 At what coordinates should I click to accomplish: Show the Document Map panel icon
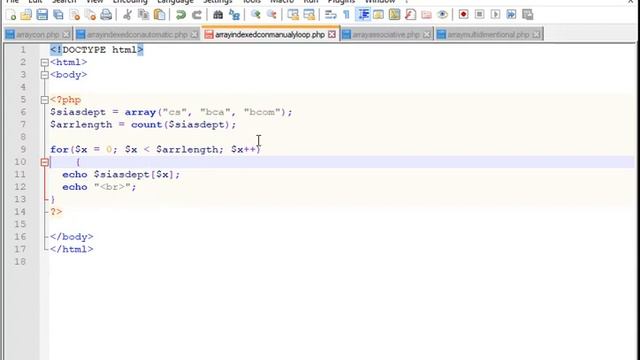pos(394,15)
